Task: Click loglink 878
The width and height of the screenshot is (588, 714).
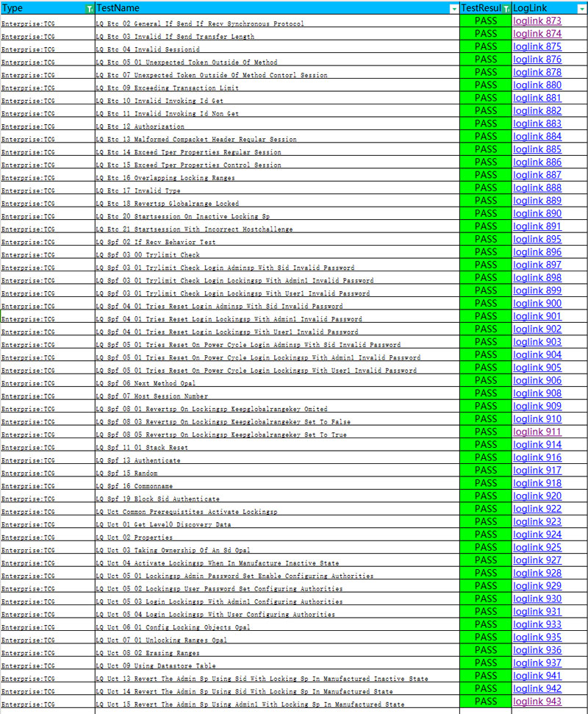Action: [537, 72]
